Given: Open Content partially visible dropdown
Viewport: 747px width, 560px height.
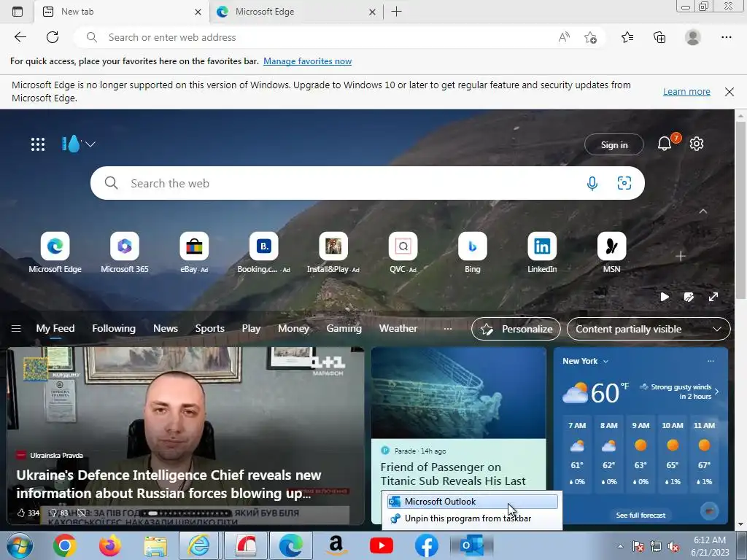Looking at the screenshot, I should pyautogui.click(x=649, y=329).
